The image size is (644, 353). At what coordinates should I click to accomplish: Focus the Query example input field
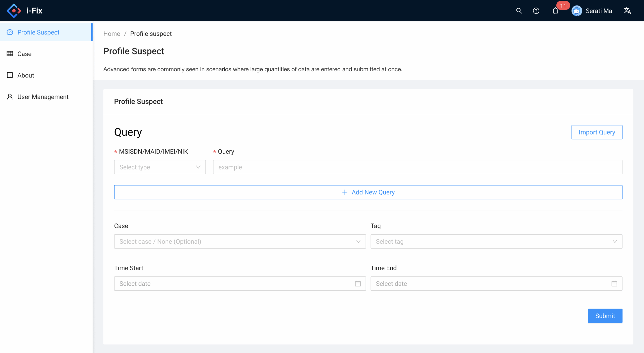(x=417, y=167)
